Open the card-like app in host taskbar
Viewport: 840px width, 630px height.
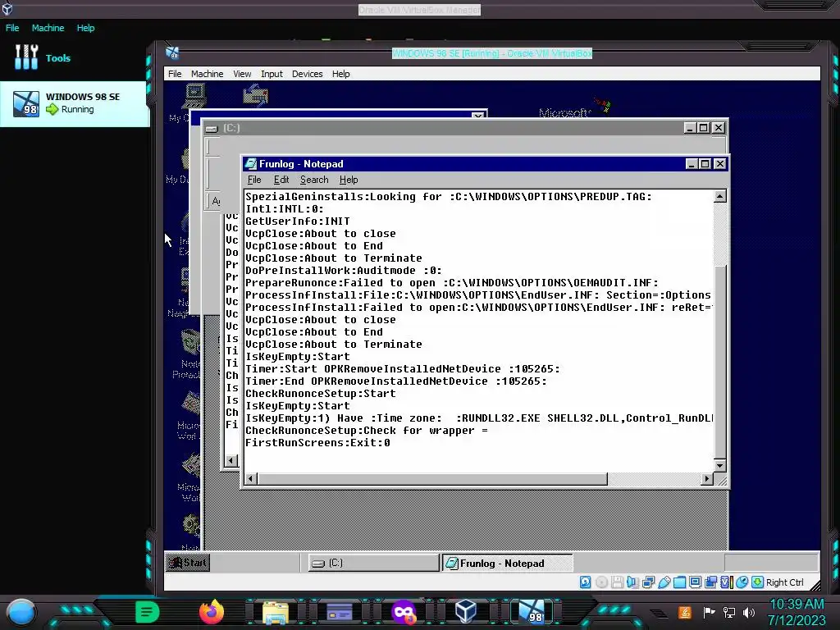(x=340, y=612)
